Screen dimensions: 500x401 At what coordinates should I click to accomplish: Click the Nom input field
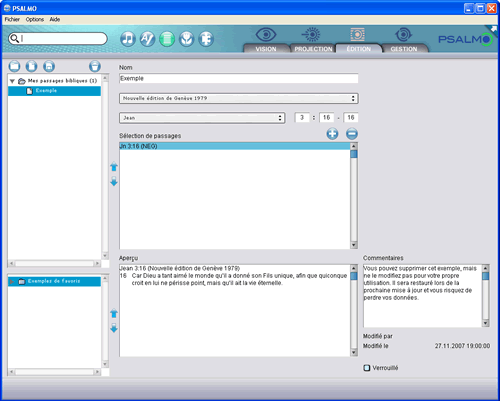click(239, 78)
